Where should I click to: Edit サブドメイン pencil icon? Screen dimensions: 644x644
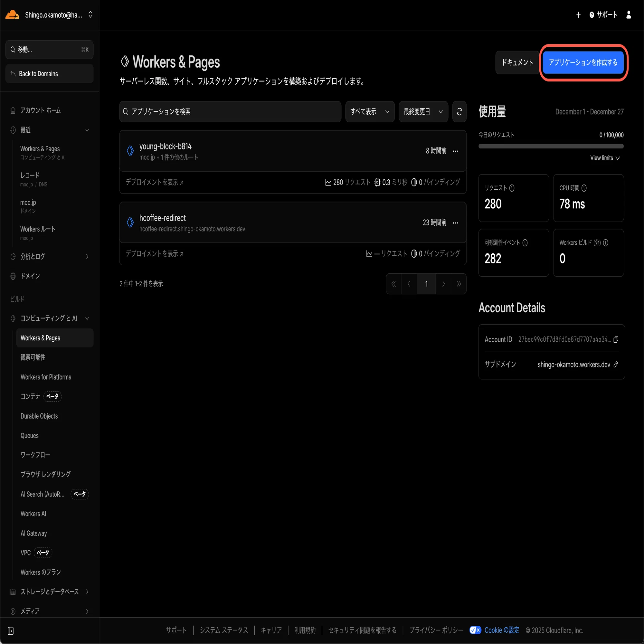pos(615,364)
